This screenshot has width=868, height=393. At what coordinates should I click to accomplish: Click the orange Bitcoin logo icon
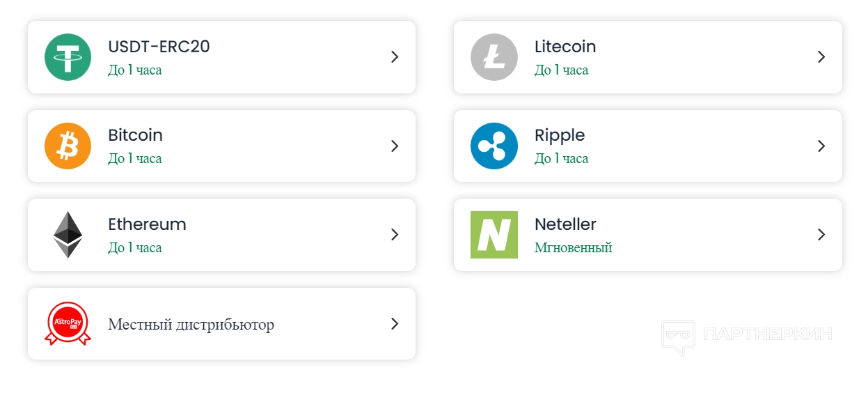tap(68, 146)
